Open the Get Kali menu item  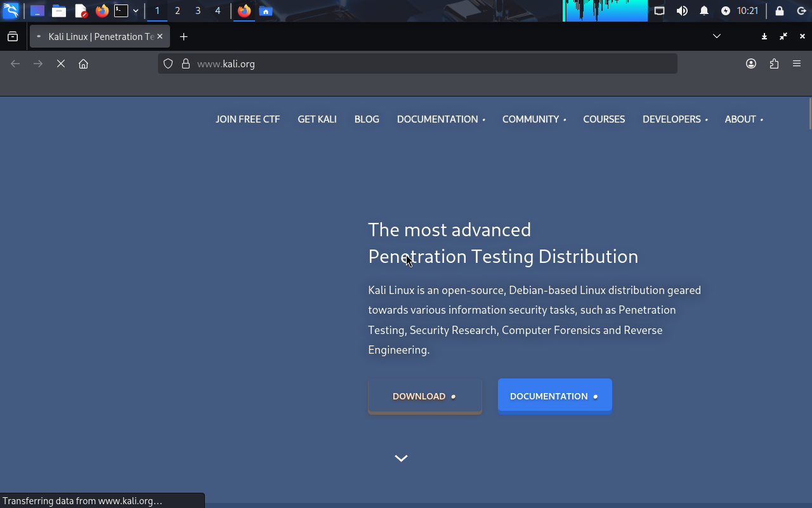[x=317, y=119]
